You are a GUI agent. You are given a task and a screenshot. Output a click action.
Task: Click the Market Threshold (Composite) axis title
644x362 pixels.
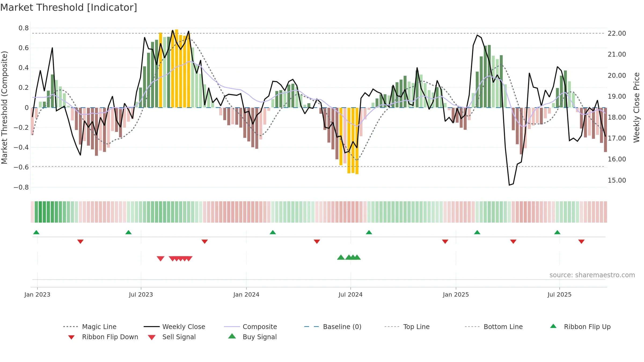[x=4, y=108]
